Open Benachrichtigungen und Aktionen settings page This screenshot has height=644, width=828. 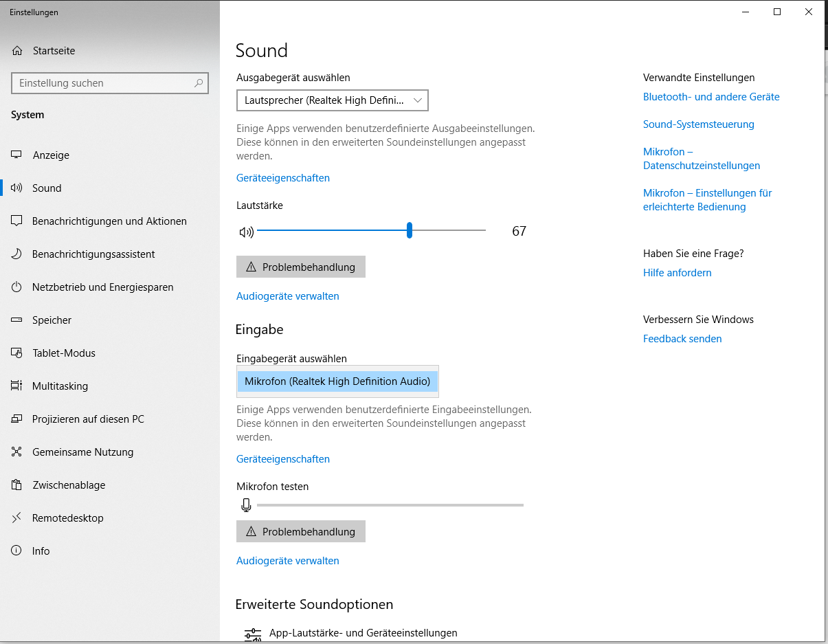(109, 221)
